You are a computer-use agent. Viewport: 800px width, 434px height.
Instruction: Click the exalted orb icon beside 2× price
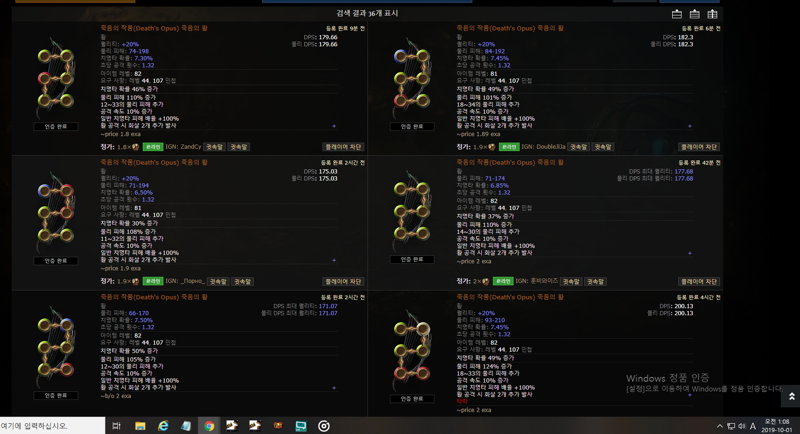coord(485,282)
